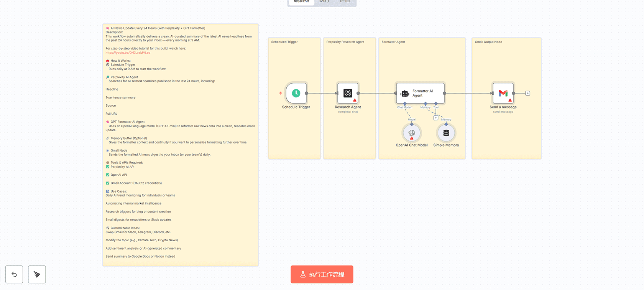Click the Schedule Trigger output handle

(x=306, y=93)
